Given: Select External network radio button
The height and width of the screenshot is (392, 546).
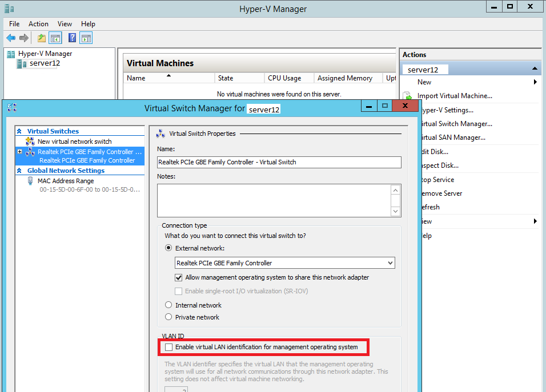Looking at the screenshot, I should 168,248.
